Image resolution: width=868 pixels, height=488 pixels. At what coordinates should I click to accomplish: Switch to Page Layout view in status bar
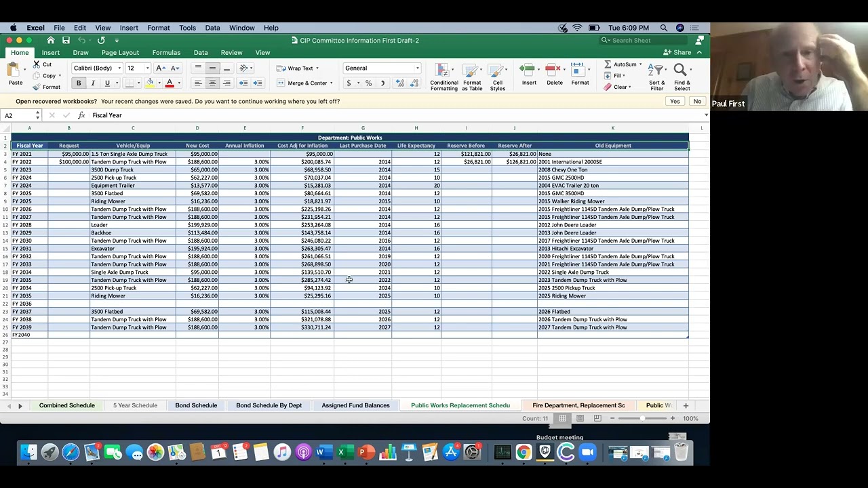(580, 418)
